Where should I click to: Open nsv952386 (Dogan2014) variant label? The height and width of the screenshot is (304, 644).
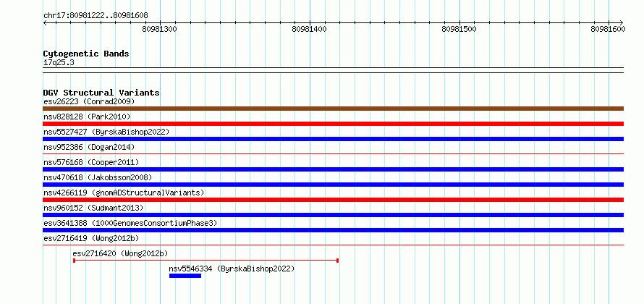pyautogui.click(x=89, y=147)
